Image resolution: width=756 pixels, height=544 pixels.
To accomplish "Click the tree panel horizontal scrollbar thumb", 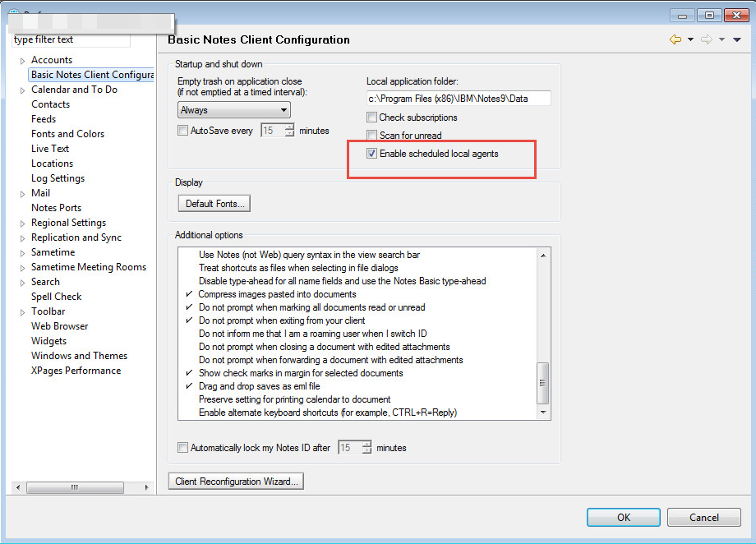I will [x=75, y=487].
